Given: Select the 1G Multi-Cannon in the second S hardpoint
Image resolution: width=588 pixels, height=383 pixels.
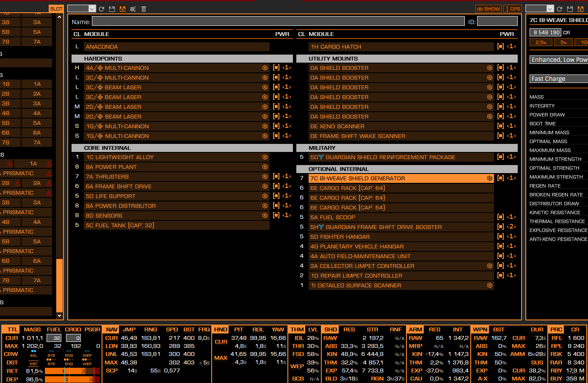Looking at the screenshot, I should click(x=177, y=136).
